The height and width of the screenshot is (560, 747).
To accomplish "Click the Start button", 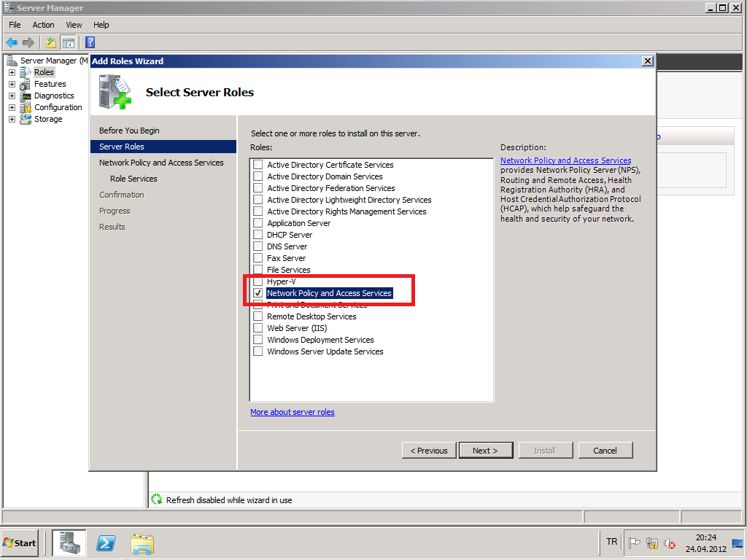I will (x=20, y=543).
